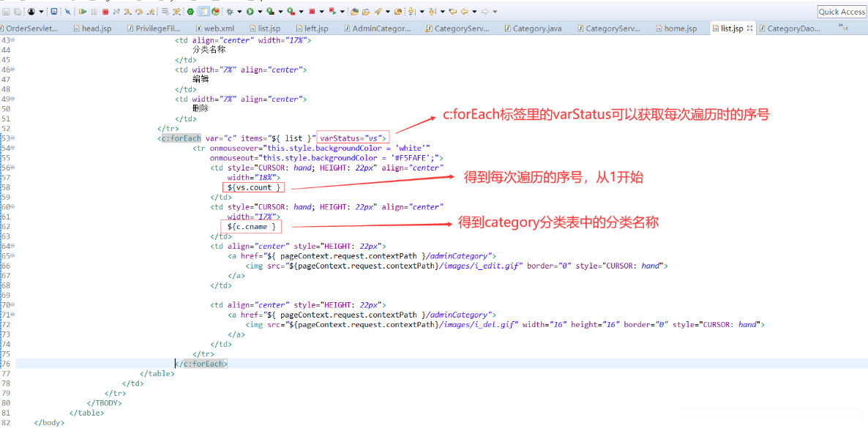The image size is (868, 428).
Task: Switch to the web.xml tab
Action: pyautogui.click(x=216, y=29)
